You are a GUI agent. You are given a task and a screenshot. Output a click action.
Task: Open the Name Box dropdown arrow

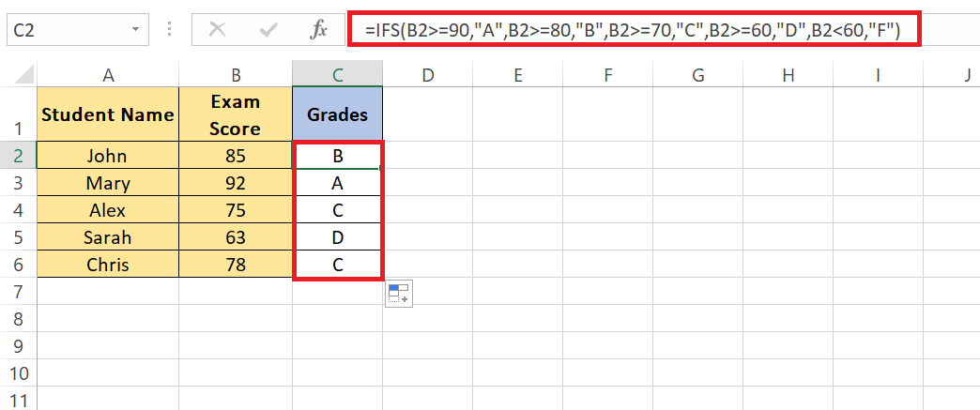click(135, 30)
